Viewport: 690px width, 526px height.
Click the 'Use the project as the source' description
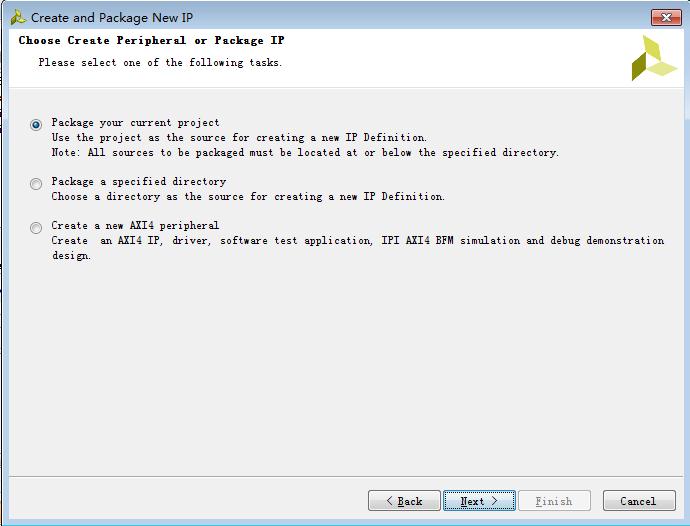(x=239, y=138)
